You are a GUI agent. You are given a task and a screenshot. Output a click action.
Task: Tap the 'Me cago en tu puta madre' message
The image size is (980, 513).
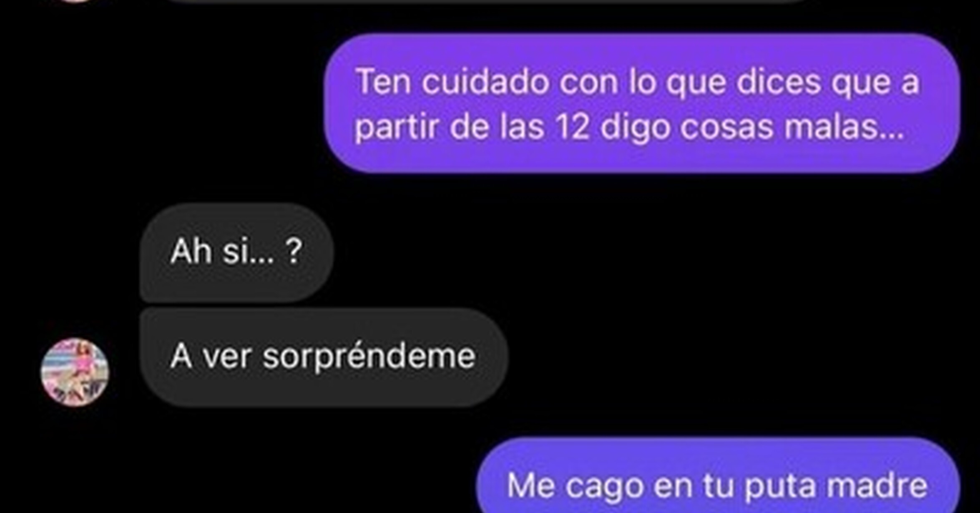[x=718, y=475]
